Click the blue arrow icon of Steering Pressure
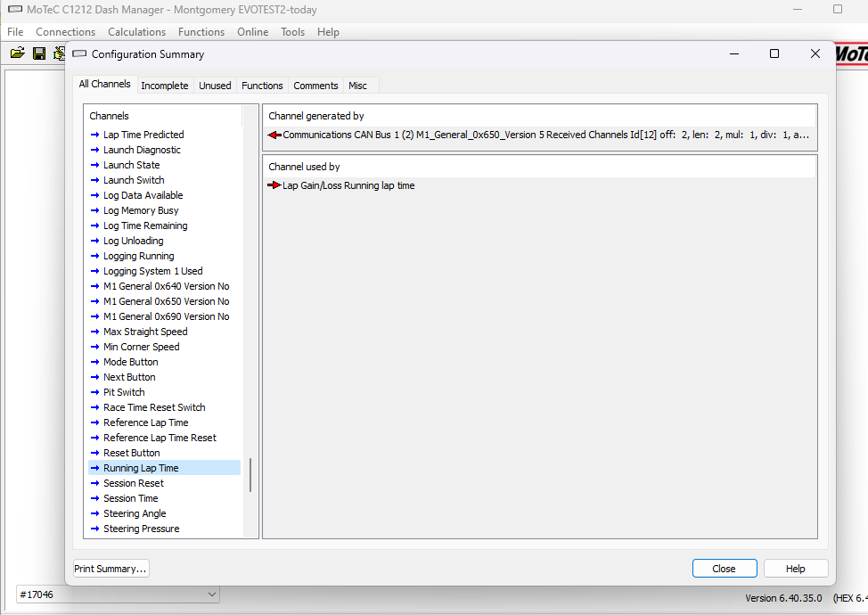 [94, 529]
